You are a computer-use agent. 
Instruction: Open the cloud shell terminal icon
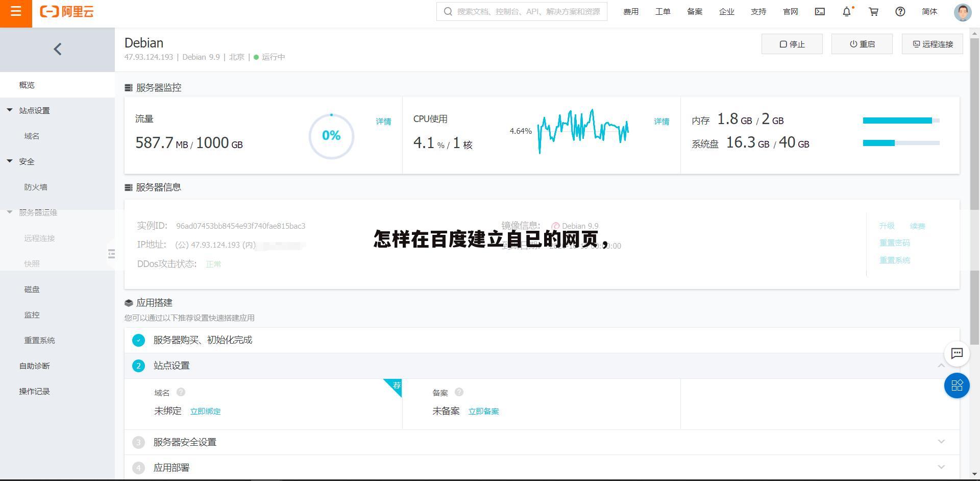tap(819, 11)
